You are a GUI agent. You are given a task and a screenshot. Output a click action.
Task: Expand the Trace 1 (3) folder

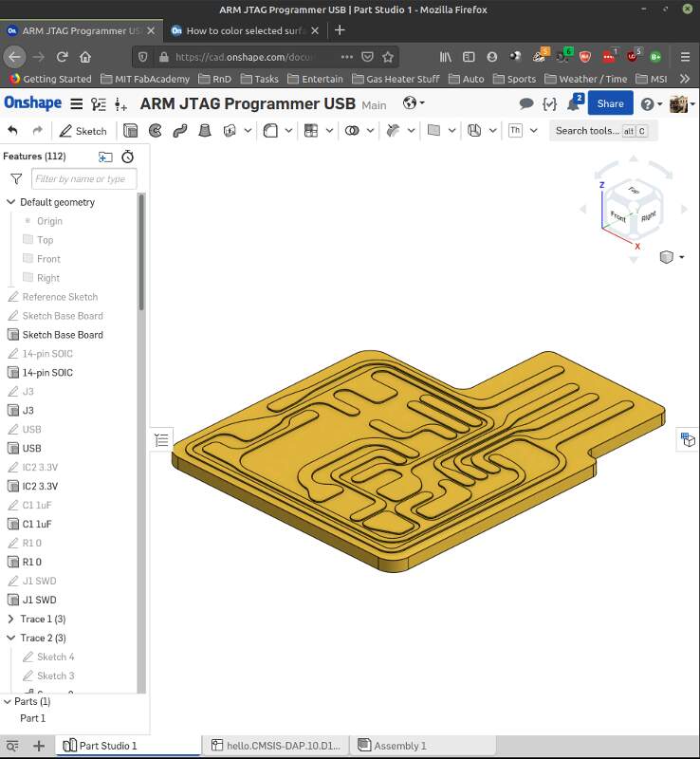click(10, 619)
